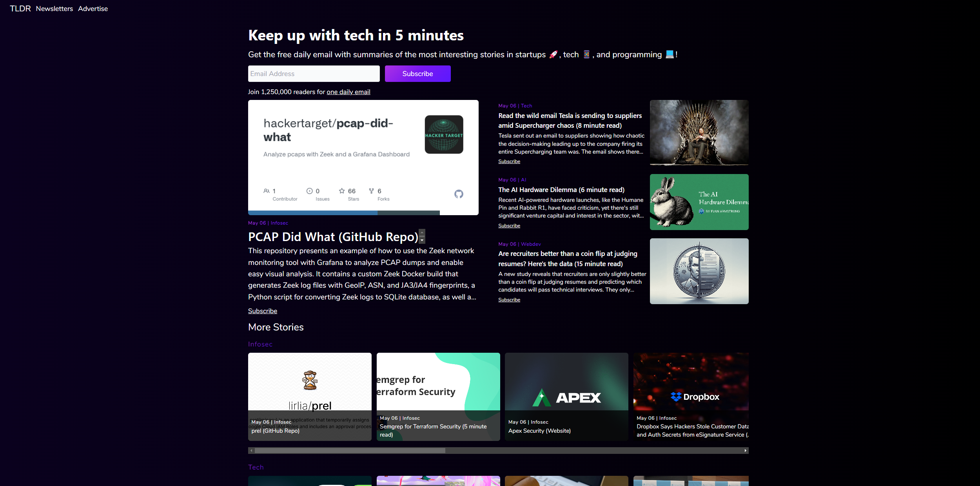The width and height of the screenshot is (980, 486).
Task: Click the Email Address input field
Action: click(313, 73)
